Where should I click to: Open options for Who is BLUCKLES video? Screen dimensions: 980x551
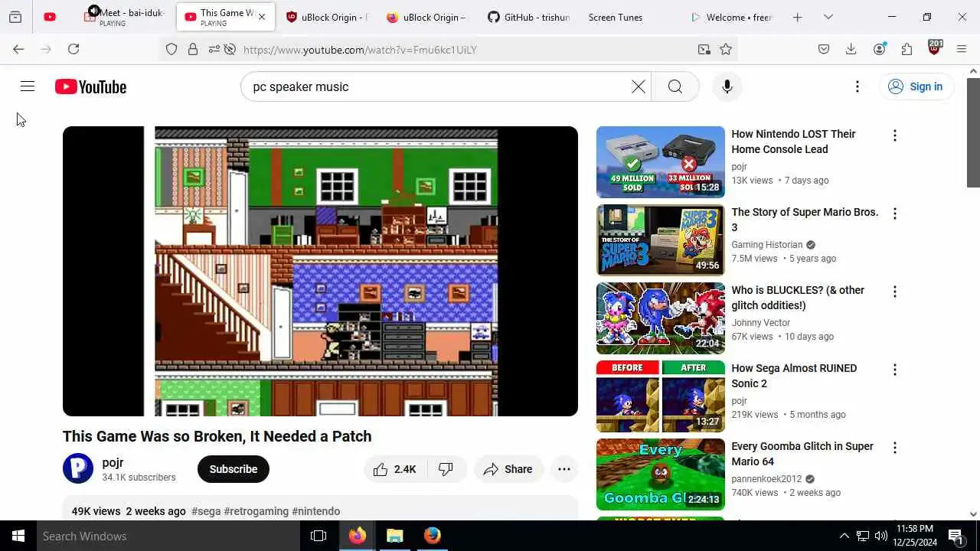[894, 292]
